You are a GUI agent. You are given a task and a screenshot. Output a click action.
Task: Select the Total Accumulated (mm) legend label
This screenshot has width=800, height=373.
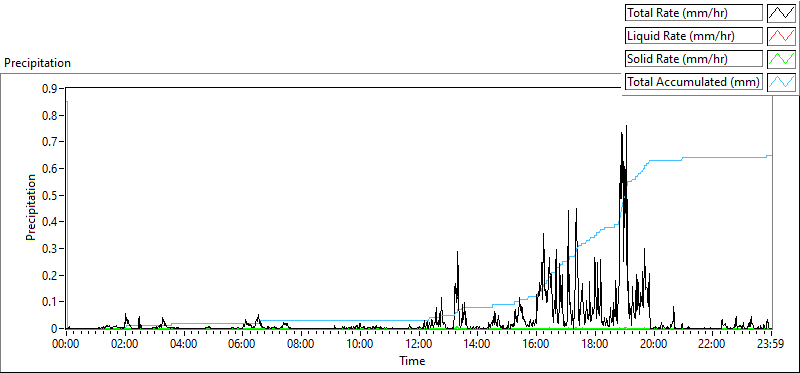coord(694,82)
